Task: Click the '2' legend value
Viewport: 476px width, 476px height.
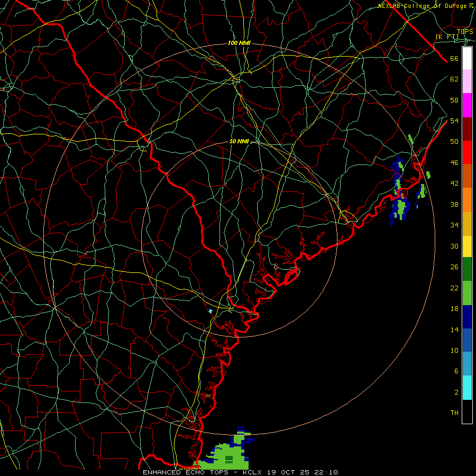Action: (x=456, y=392)
